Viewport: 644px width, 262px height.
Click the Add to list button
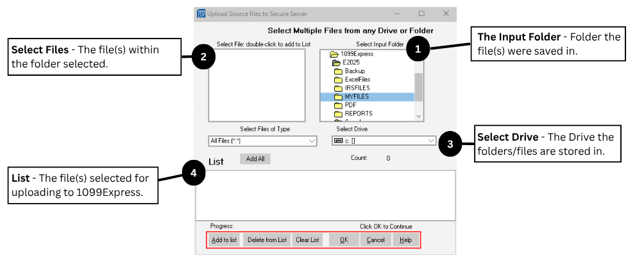[224, 240]
